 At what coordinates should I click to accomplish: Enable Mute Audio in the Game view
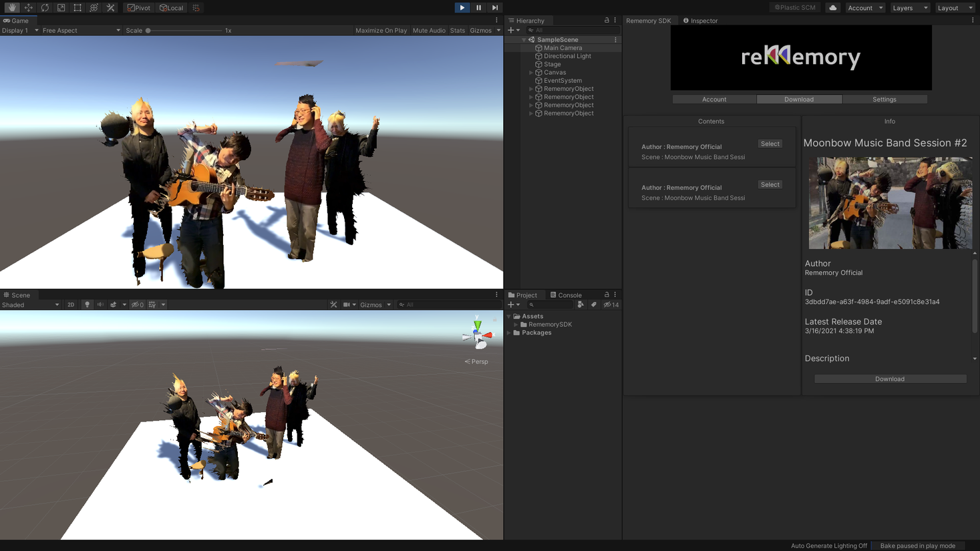[x=429, y=30]
